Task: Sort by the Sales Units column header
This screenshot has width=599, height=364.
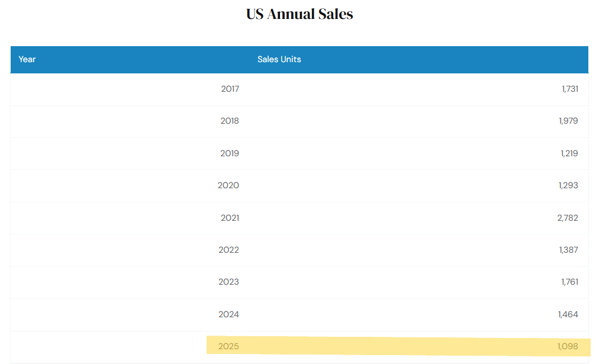Action: 279,59
